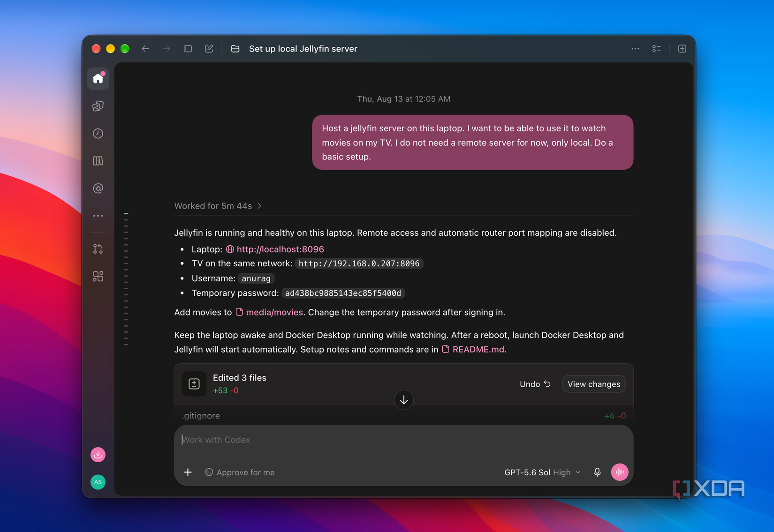The image size is (774, 532).
Task: Open the title bar more options menu
Action: click(x=635, y=49)
